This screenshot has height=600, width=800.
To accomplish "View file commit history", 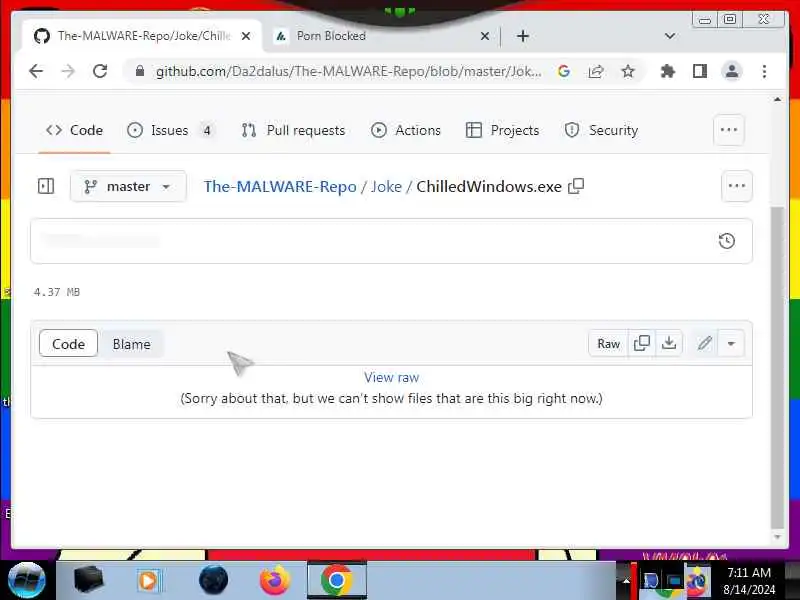I will pyautogui.click(x=727, y=241).
